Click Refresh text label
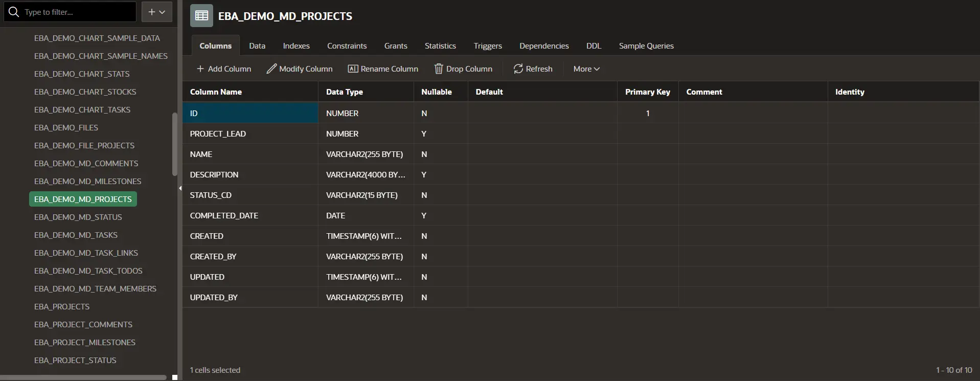 point(539,69)
